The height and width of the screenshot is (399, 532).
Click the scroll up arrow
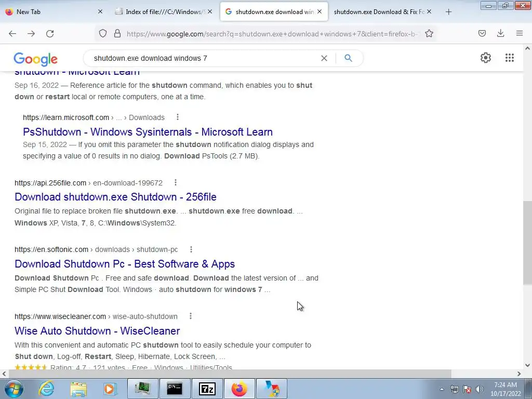click(527, 48)
